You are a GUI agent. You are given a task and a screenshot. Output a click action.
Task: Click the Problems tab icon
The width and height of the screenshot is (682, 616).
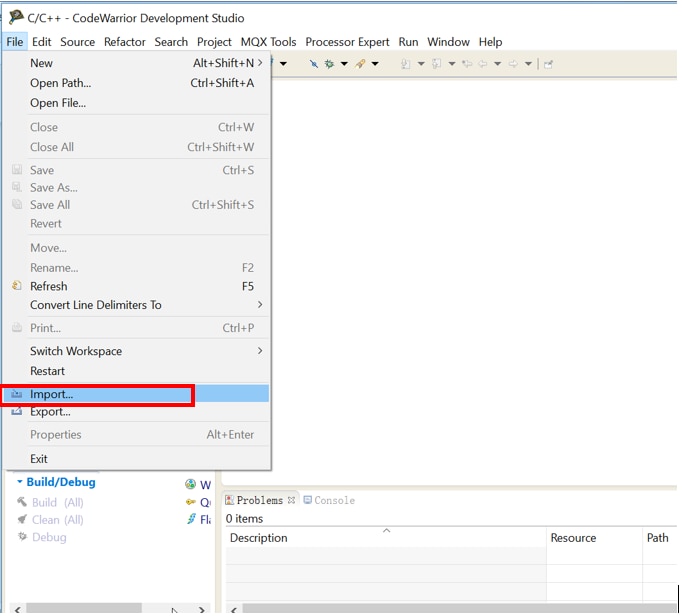[230, 500]
